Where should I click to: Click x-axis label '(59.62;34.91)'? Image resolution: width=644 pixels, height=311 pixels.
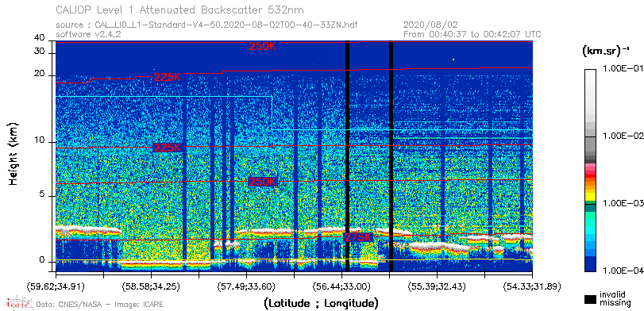tap(56, 286)
